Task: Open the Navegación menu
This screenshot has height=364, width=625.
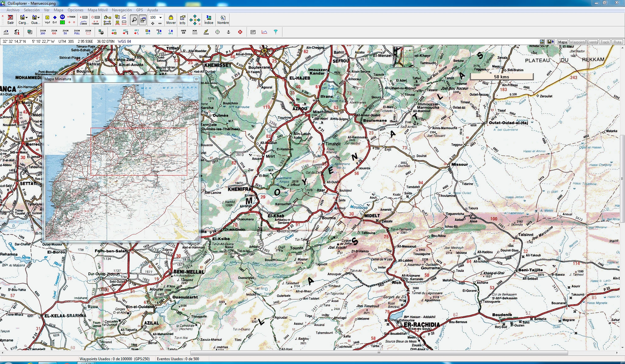Action: pyautogui.click(x=122, y=10)
